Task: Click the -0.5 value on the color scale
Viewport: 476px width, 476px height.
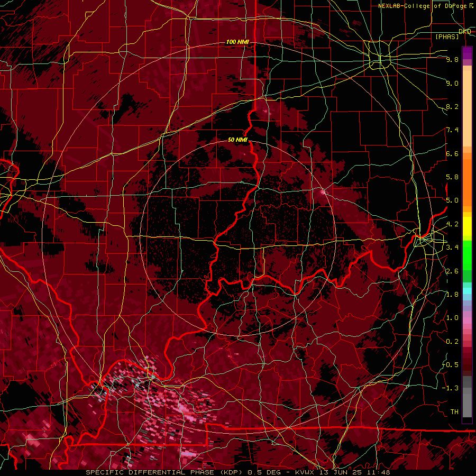Action: click(451, 365)
